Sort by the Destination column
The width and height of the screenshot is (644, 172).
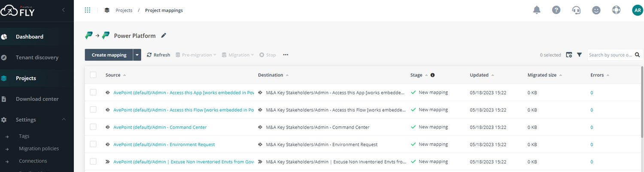click(x=273, y=75)
